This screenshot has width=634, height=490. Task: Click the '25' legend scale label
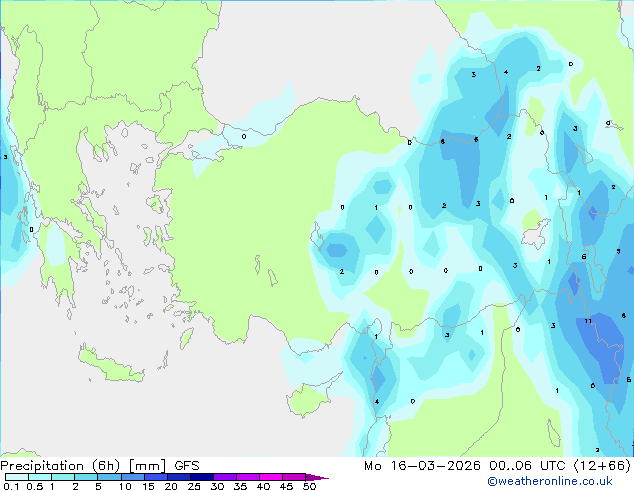click(194, 486)
